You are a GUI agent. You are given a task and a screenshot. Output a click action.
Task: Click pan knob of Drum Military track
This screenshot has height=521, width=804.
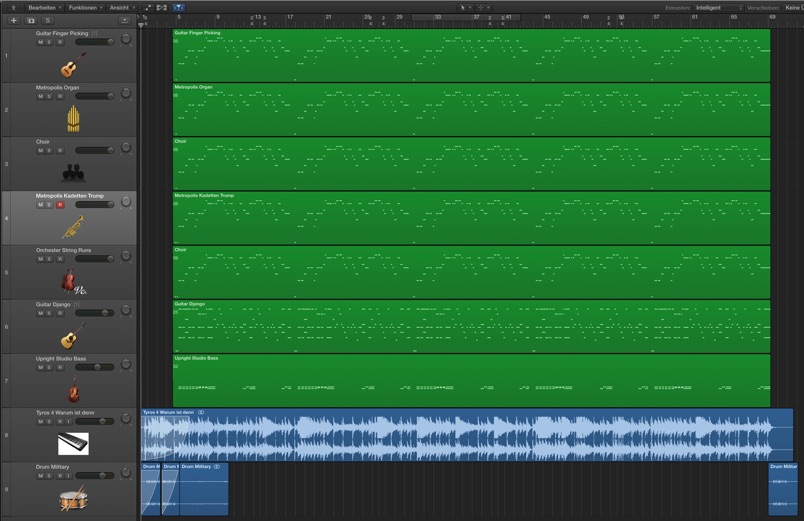[126, 473]
